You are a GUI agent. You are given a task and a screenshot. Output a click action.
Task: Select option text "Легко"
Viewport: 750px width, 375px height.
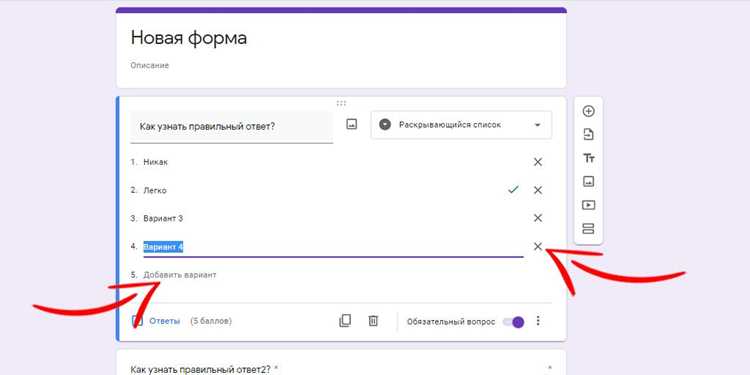pyautogui.click(x=155, y=190)
